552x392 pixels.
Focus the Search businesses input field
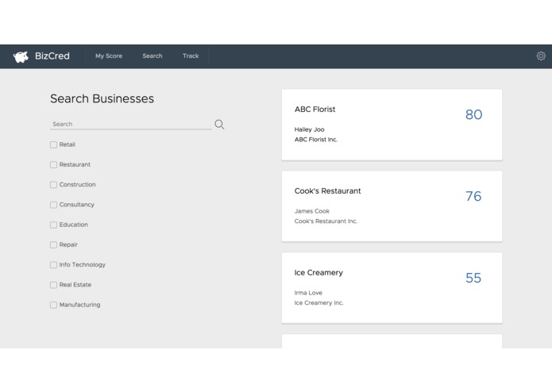click(130, 124)
